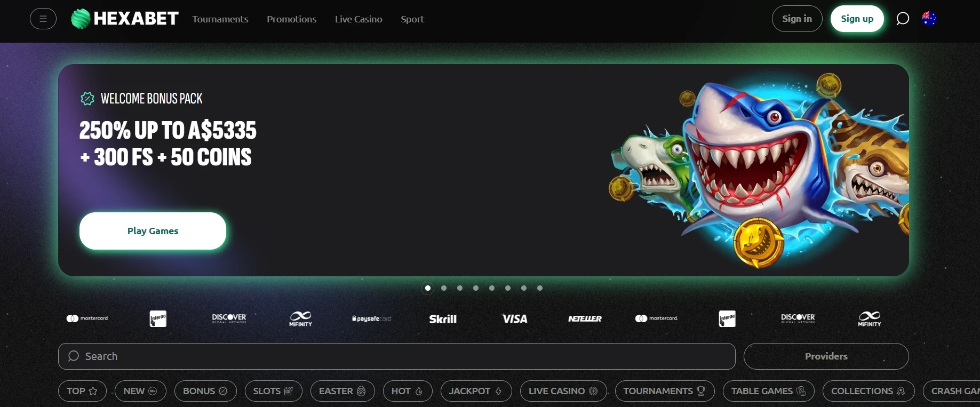
Task: Switch to the seventh carousel slide dot
Action: coord(524,288)
